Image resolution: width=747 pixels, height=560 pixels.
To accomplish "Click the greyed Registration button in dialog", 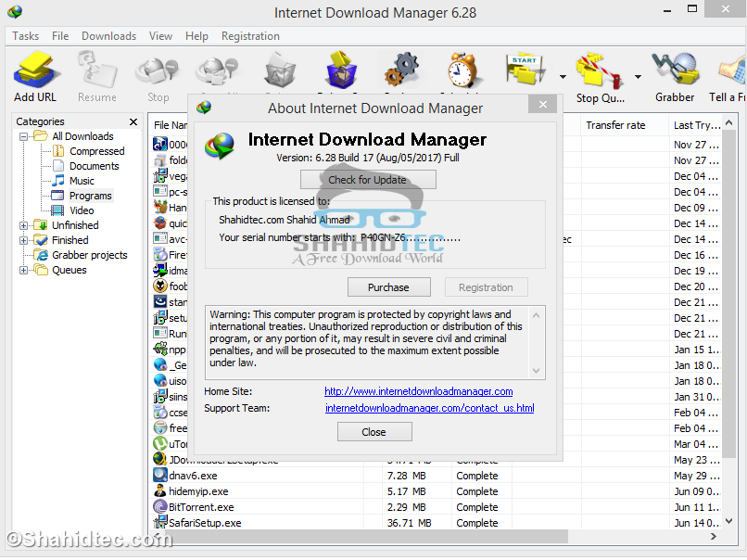I will point(486,287).
